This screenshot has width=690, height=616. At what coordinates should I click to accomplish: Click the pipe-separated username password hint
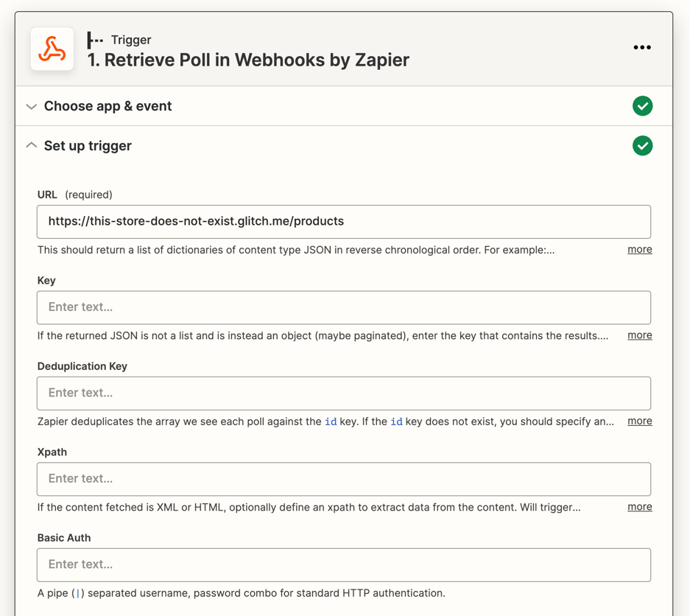[241, 593]
